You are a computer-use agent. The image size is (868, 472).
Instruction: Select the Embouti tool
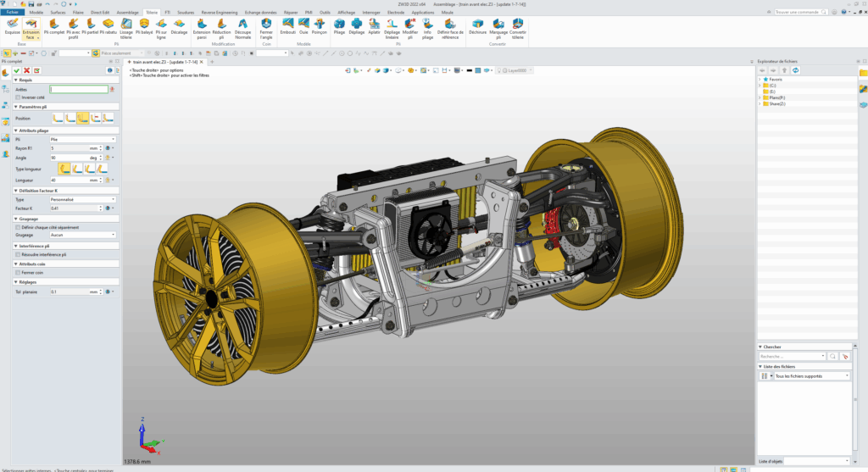288,27
